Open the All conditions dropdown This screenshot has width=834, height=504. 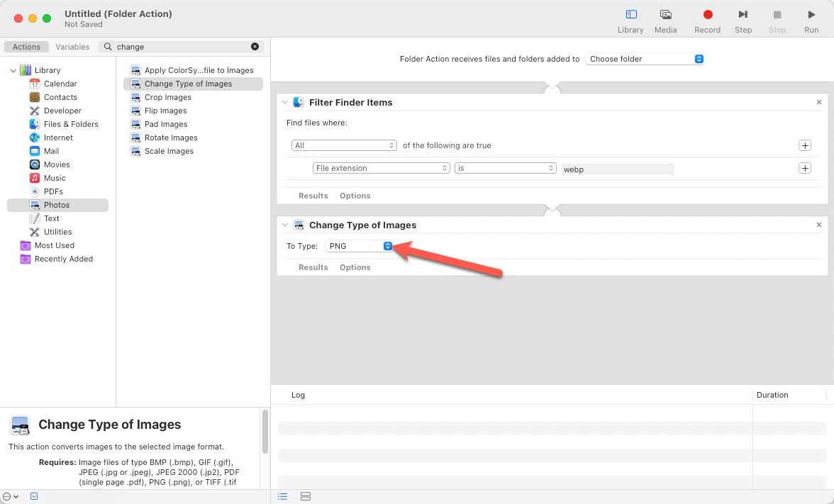pyautogui.click(x=344, y=145)
